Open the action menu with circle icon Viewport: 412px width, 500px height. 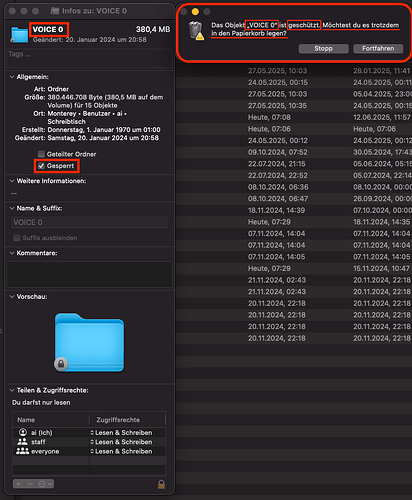[45, 484]
